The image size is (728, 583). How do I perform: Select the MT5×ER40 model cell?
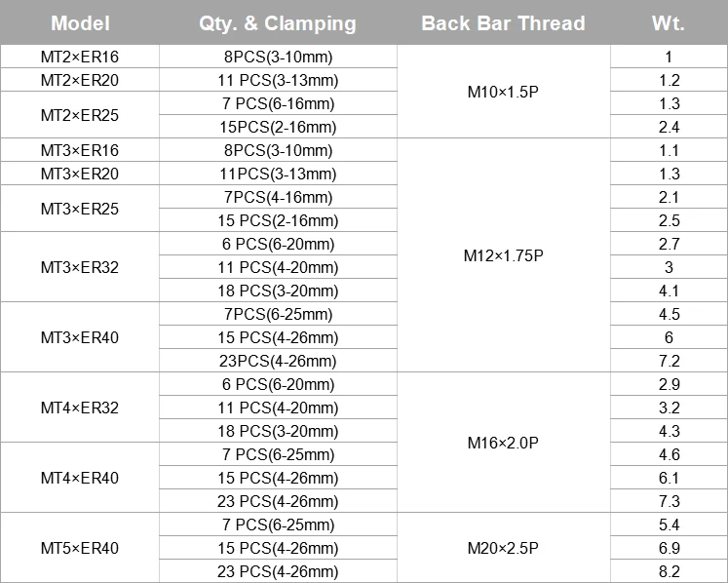point(80,548)
